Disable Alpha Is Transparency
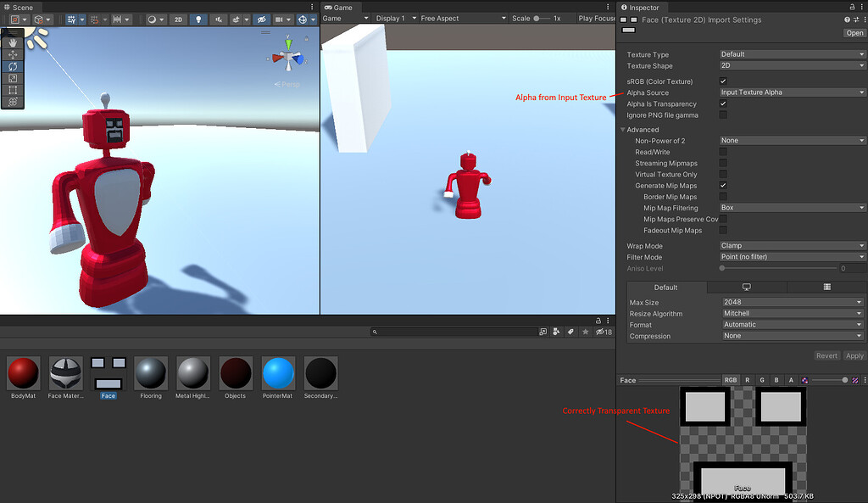 coord(723,103)
